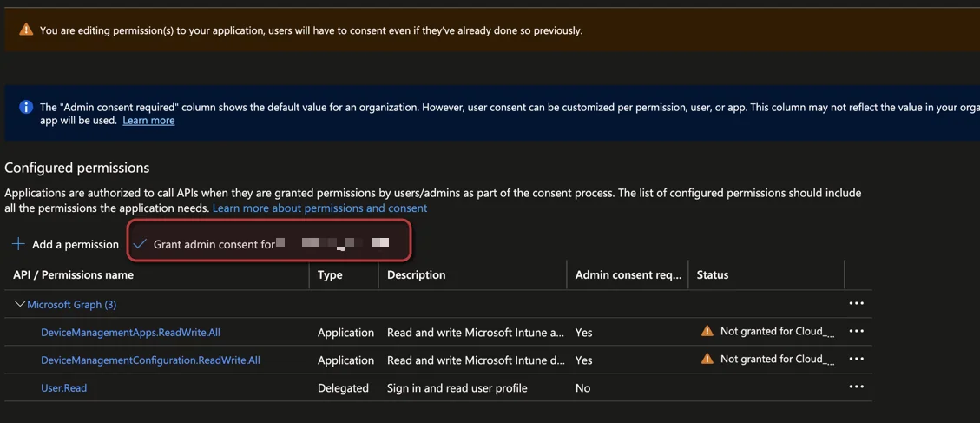Click 'Sign in and read user profile' description

pos(457,388)
